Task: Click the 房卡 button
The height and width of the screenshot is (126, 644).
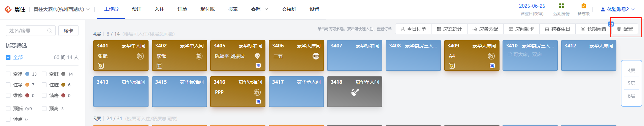Action: point(68,31)
